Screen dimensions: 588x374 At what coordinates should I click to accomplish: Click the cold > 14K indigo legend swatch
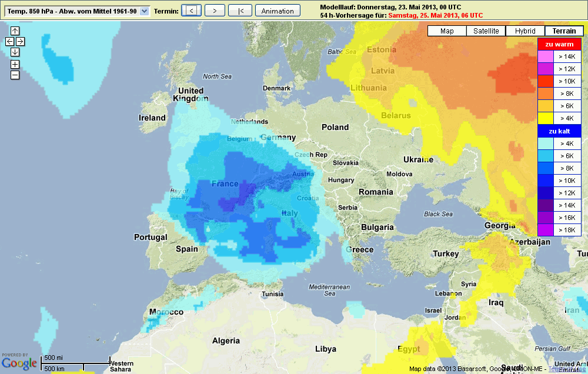pyautogui.click(x=545, y=205)
